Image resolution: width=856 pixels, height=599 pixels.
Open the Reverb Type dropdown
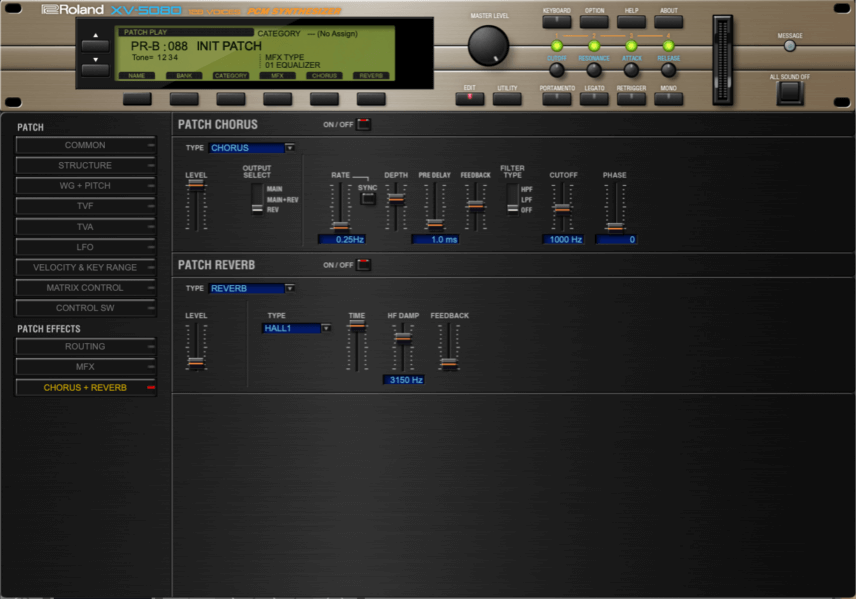point(251,288)
